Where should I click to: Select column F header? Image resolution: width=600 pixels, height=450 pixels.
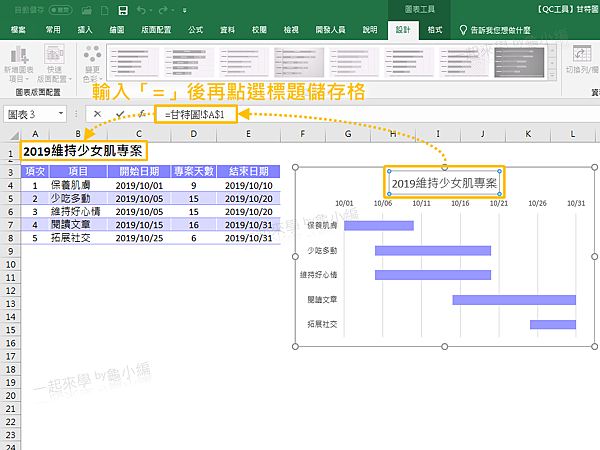pos(303,134)
